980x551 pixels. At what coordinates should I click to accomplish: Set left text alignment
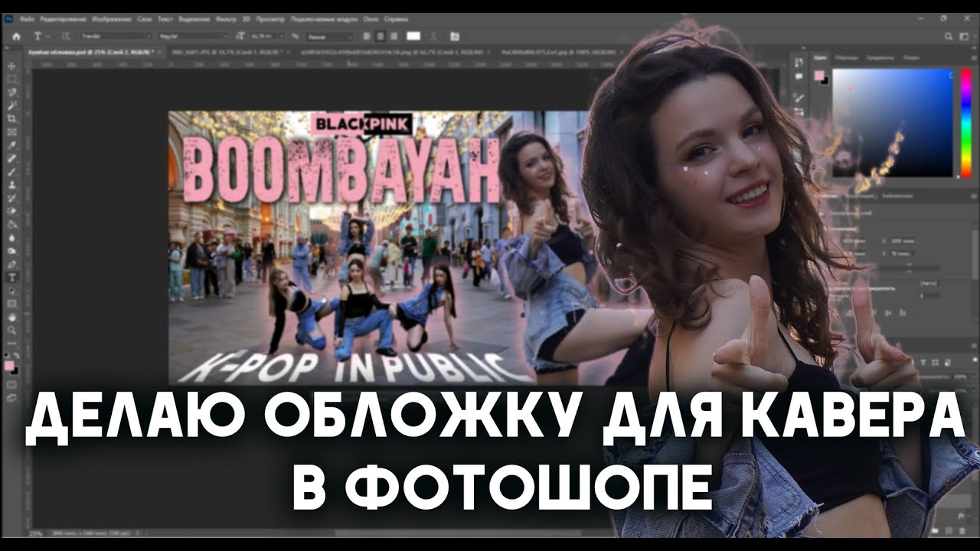click(366, 36)
